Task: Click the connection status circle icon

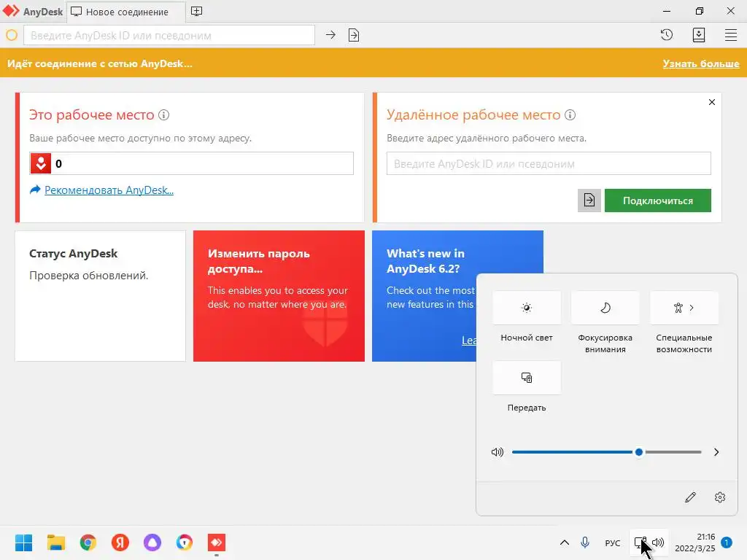Action: pos(12,35)
